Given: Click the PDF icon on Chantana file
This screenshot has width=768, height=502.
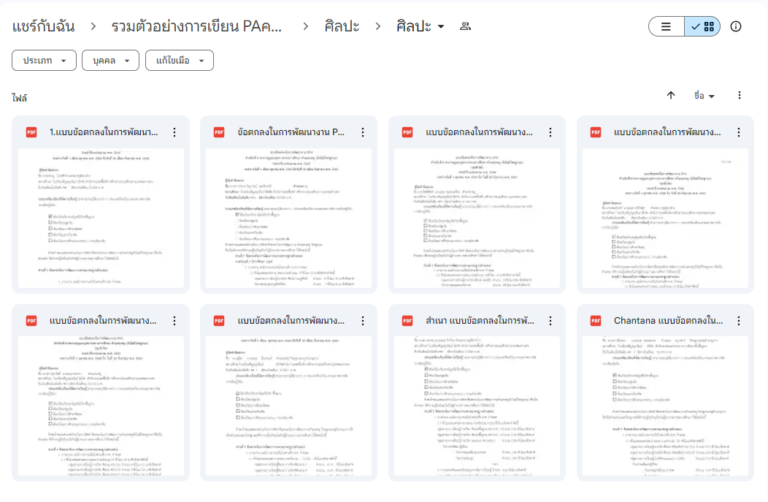Looking at the screenshot, I should (x=596, y=321).
